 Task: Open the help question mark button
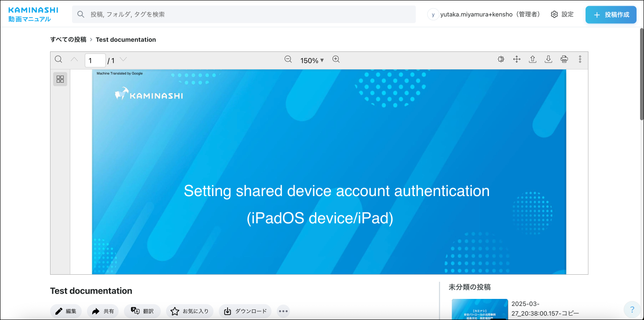632,309
